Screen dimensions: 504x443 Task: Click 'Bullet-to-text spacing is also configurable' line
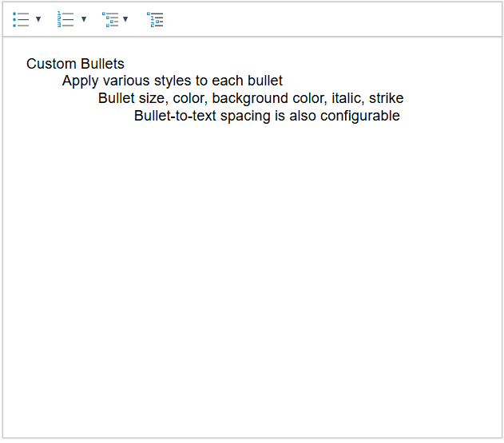(267, 116)
